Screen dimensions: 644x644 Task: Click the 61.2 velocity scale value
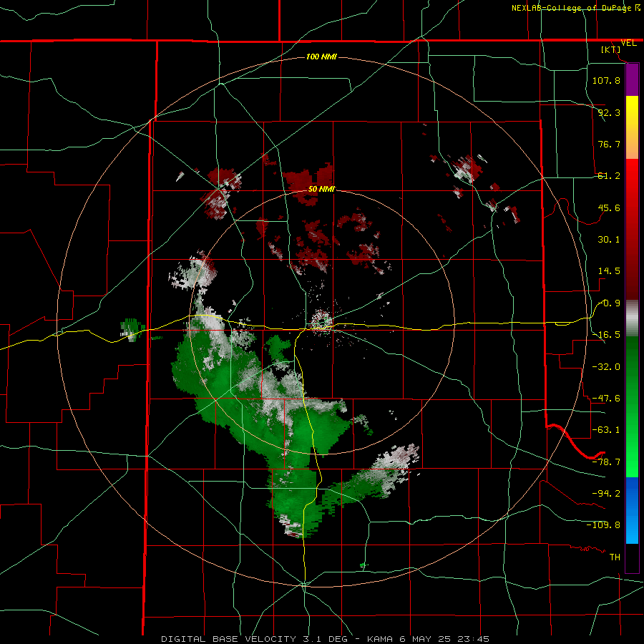point(609,176)
